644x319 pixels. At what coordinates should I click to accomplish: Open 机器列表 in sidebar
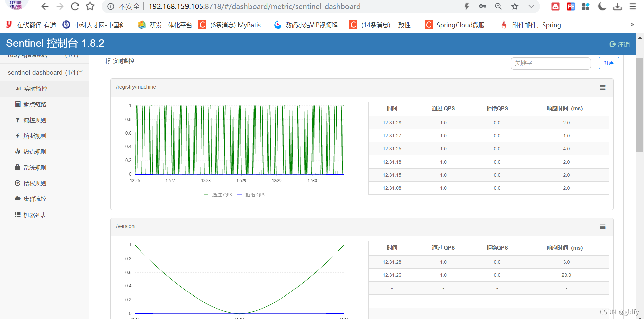click(x=44, y=215)
